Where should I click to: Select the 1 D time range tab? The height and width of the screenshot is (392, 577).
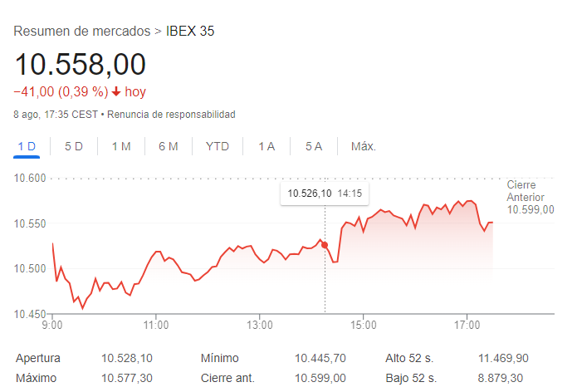tap(27, 147)
